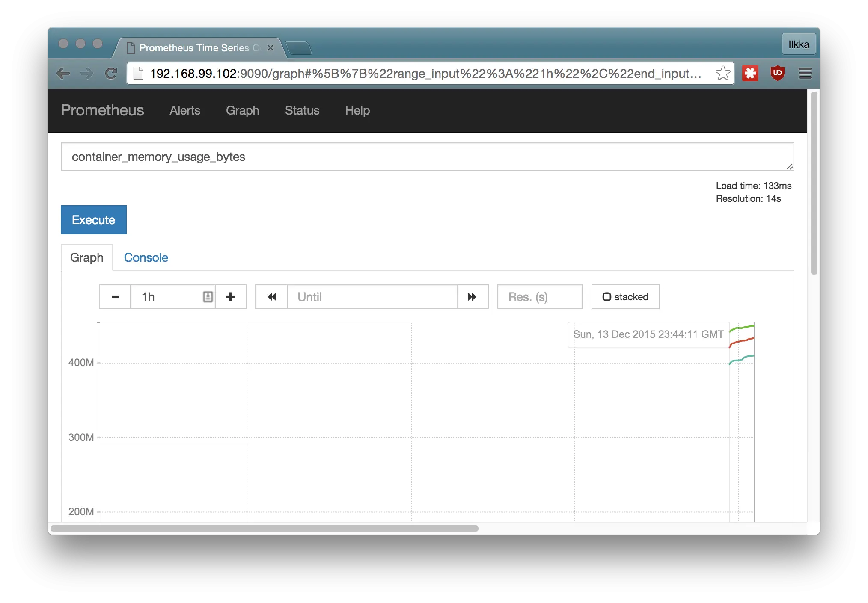Click the 1h range input field
The height and width of the screenshot is (603, 868).
173,297
